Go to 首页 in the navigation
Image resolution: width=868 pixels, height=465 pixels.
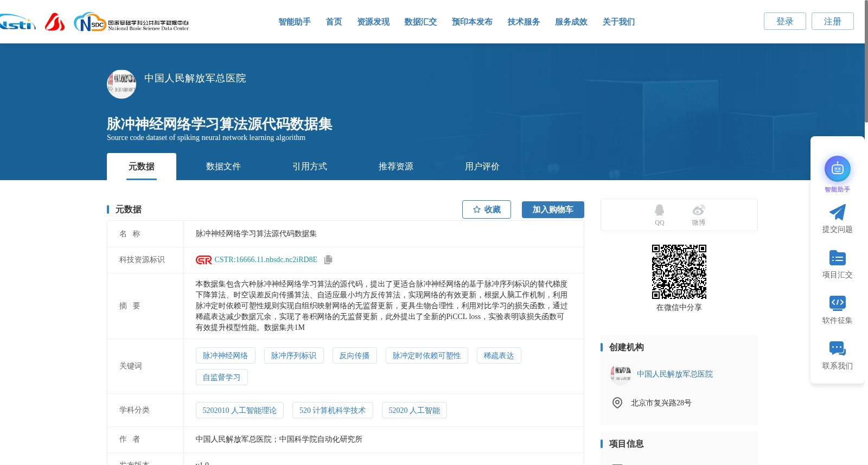pos(334,22)
